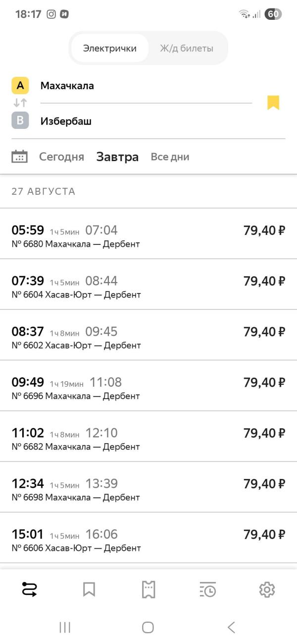The height and width of the screenshot is (644, 297).
Task: Tap the yellow bookmark favorite route icon
Action: tap(273, 103)
